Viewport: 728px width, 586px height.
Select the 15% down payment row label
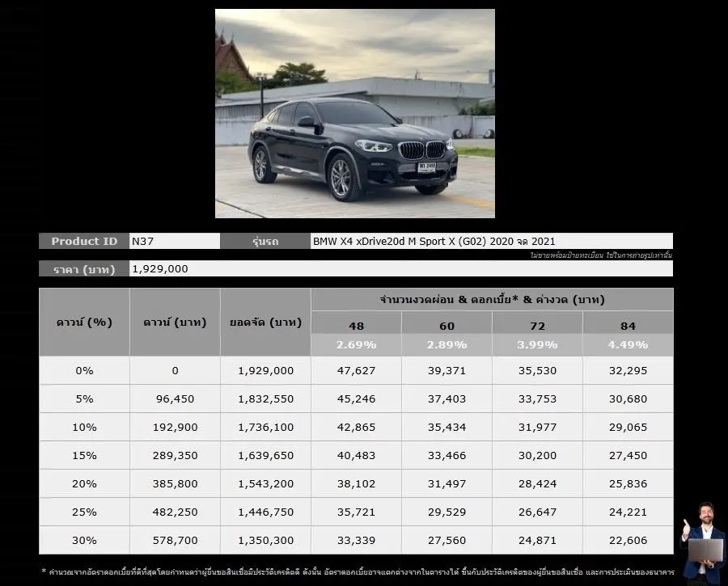point(84,455)
